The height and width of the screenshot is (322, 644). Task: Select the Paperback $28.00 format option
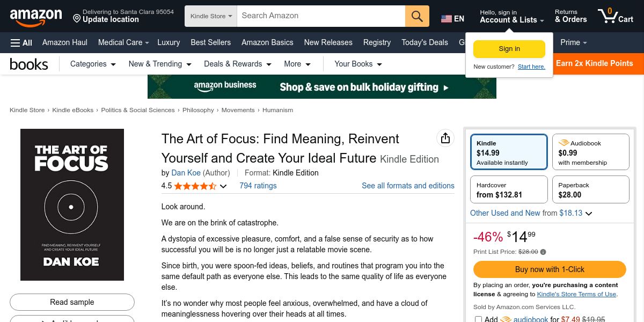pos(590,189)
